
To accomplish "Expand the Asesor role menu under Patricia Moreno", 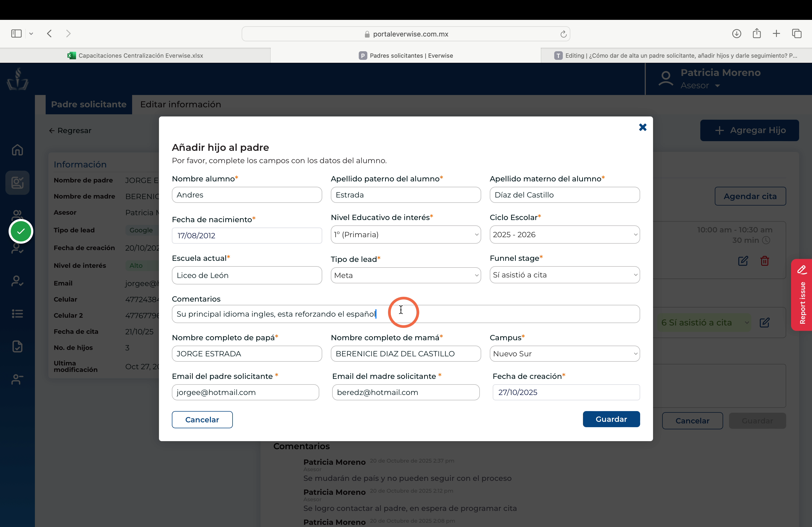I will 700,86.
